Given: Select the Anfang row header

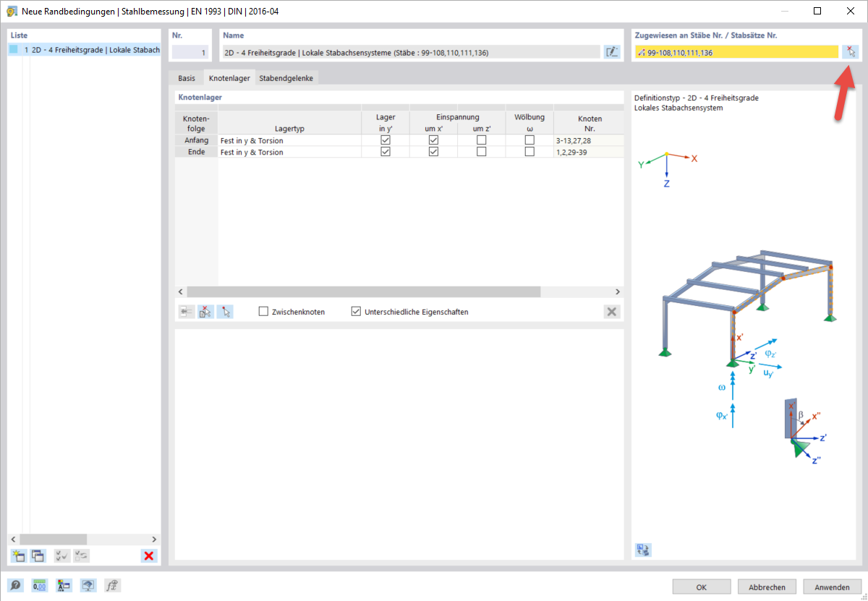Looking at the screenshot, I should (197, 140).
